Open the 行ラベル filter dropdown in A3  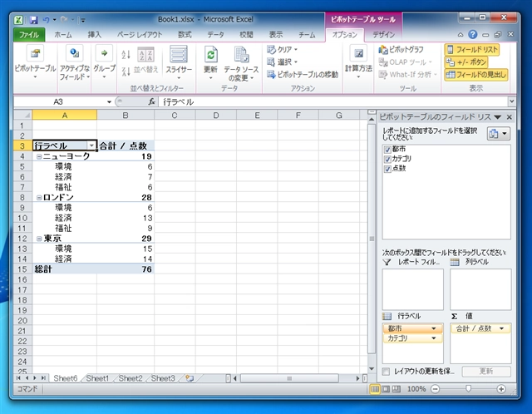pyautogui.click(x=91, y=146)
